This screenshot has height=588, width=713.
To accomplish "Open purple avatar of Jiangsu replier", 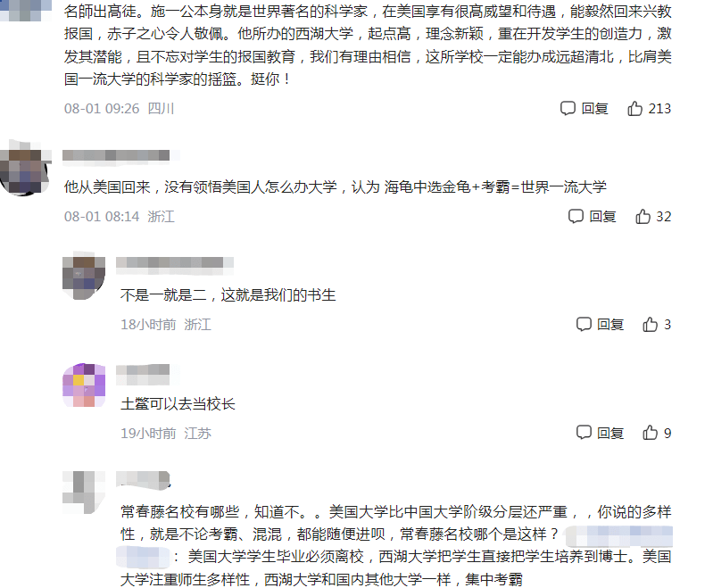I will pyautogui.click(x=84, y=385).
